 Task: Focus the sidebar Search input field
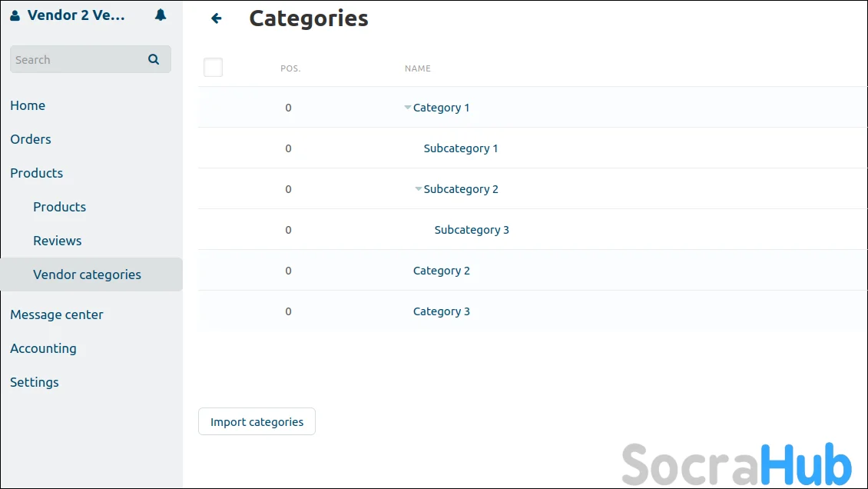[x=77, y=59]
